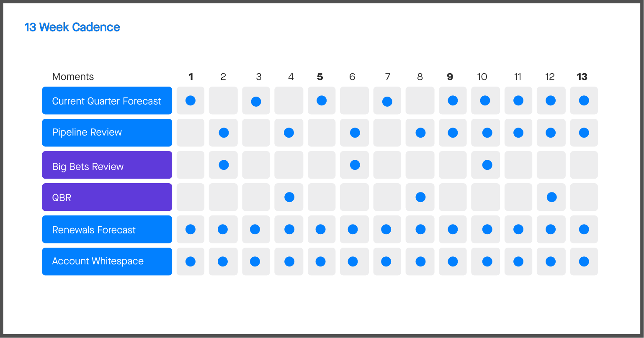Select the Pipeline Review row label
644x338 pixels.
[107, 133]
